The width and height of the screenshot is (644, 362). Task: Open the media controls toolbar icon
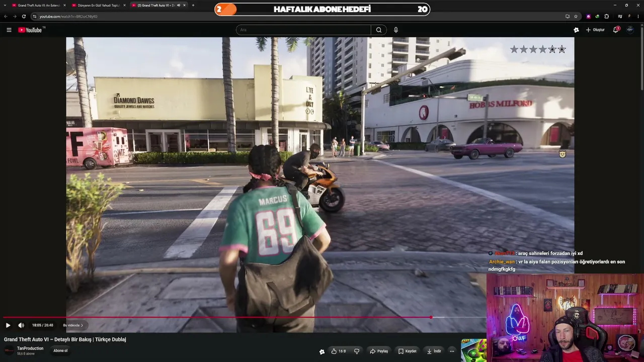(620, 16)
